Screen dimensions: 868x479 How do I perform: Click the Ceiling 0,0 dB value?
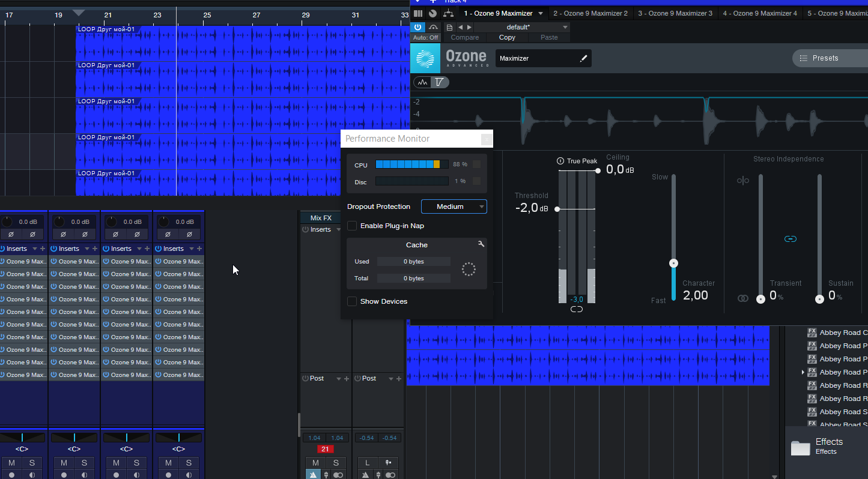(619, 170)
